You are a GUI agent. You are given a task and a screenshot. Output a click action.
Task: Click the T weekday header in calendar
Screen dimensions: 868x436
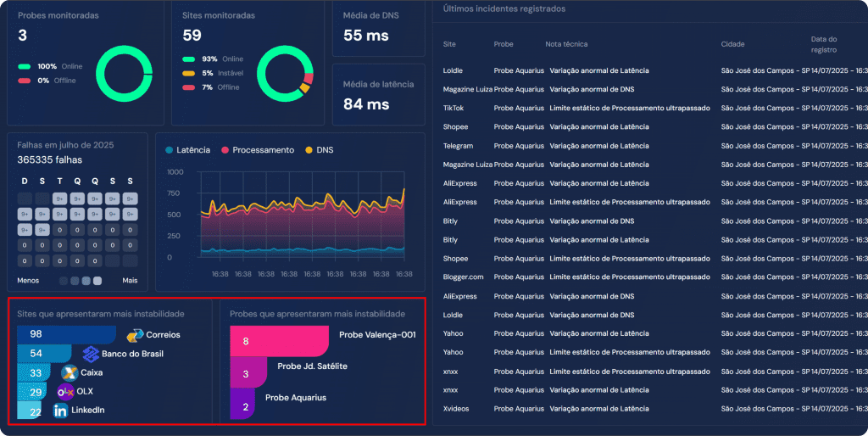coord(60,182)
